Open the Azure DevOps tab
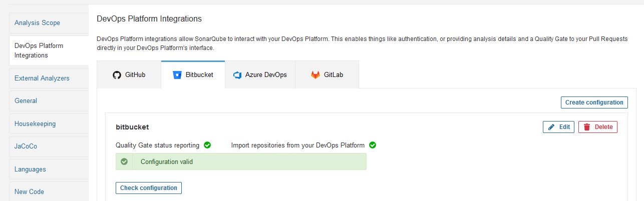Screen dimensions: 644x201 [x=260, y=74]
